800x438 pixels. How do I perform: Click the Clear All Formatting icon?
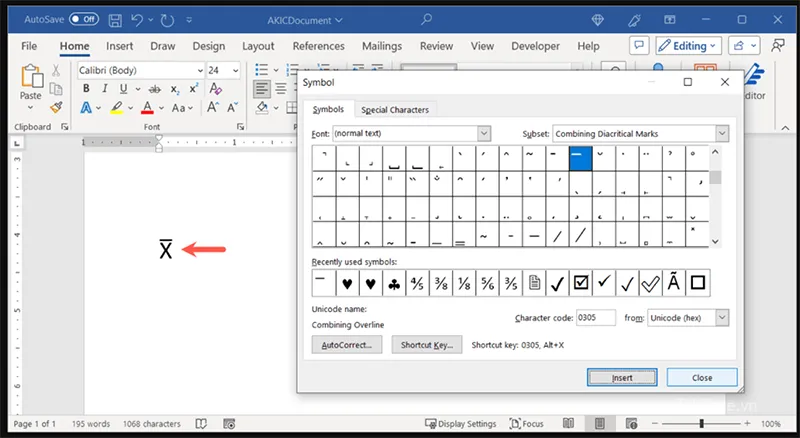[x=215, y=89]
